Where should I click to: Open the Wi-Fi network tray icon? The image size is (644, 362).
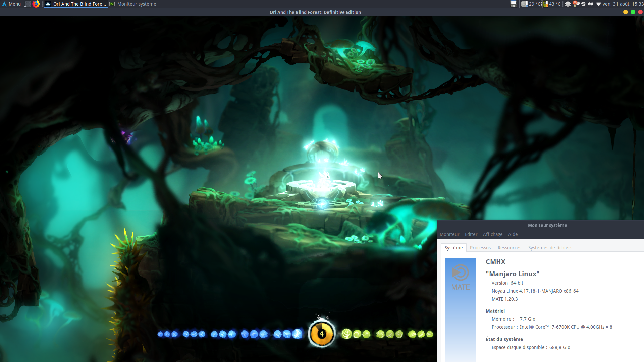[x=598, y=4]
